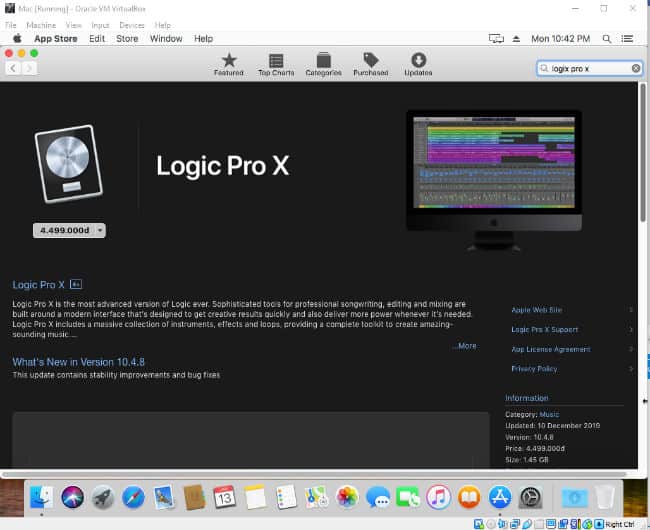The image size is (650, 530).
Task: Open the Apple Web Site link
Action: click(537, 310)
